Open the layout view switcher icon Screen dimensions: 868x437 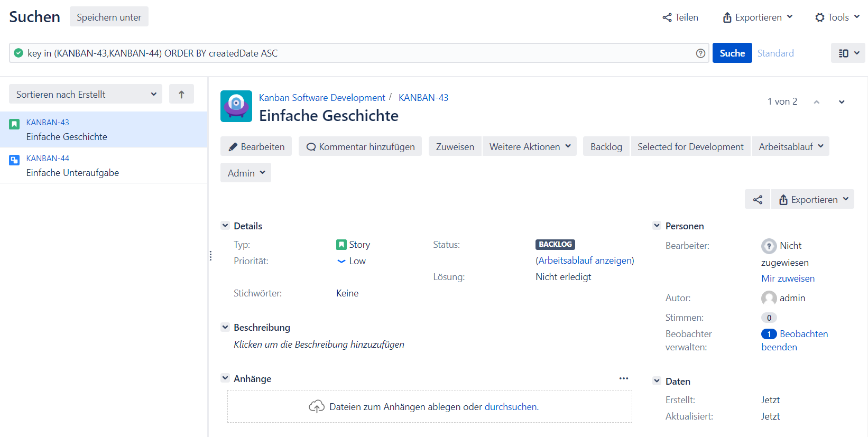pyautogui.click(x=848, y=53)
